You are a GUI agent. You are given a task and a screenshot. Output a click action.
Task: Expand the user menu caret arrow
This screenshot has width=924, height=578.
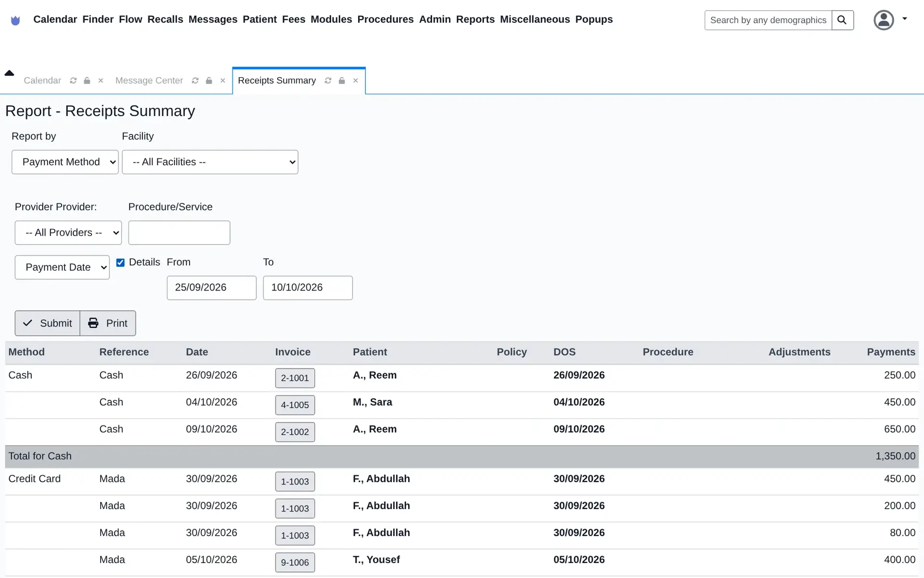pos(905,19)
